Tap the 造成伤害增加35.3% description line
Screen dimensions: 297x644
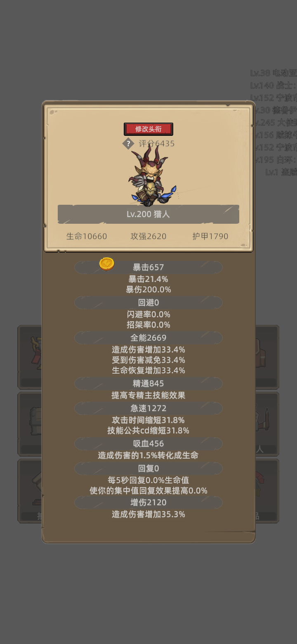click(148, 514)
